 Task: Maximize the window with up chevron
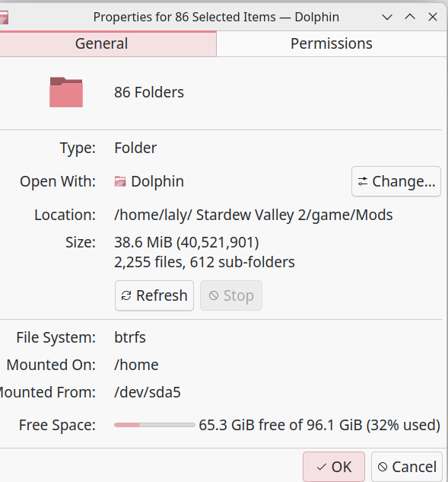tap(410, 17)
